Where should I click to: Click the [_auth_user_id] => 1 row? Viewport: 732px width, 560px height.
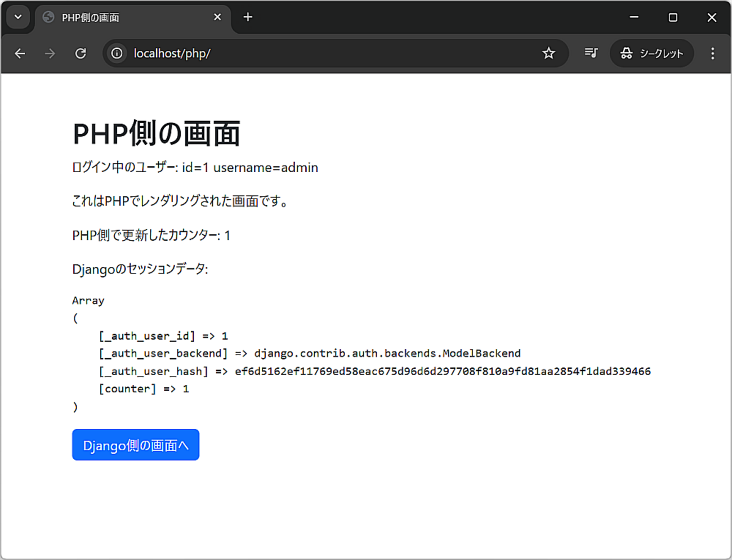[x=163, y=336]
